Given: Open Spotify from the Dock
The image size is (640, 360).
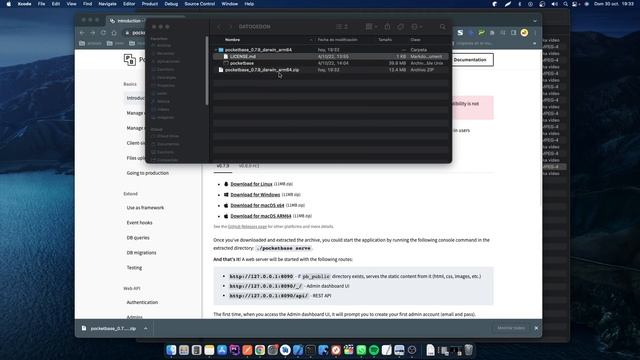Looking at the screenshot, I should coord(374,350).
